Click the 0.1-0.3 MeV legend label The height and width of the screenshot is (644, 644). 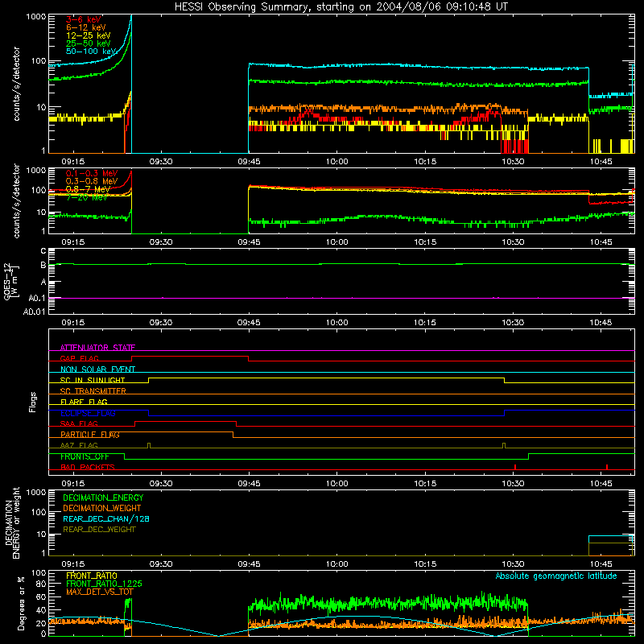pos(92,173)
